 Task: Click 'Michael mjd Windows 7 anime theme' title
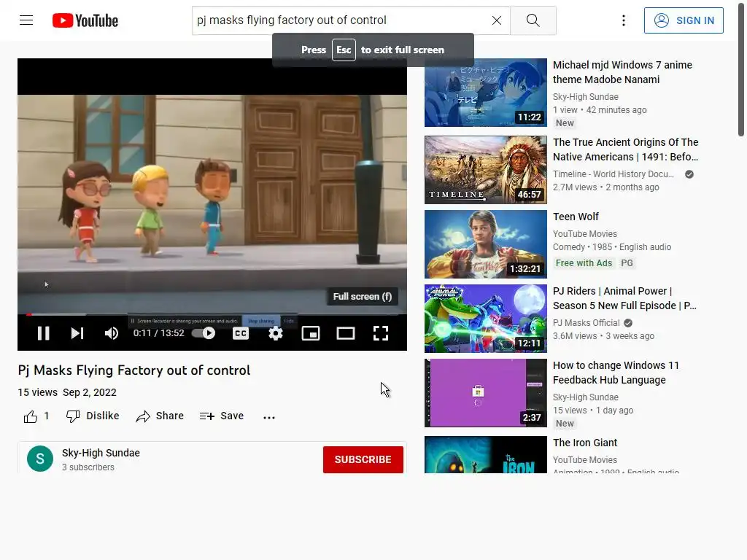pyautogui.click(x=622, y=72)
